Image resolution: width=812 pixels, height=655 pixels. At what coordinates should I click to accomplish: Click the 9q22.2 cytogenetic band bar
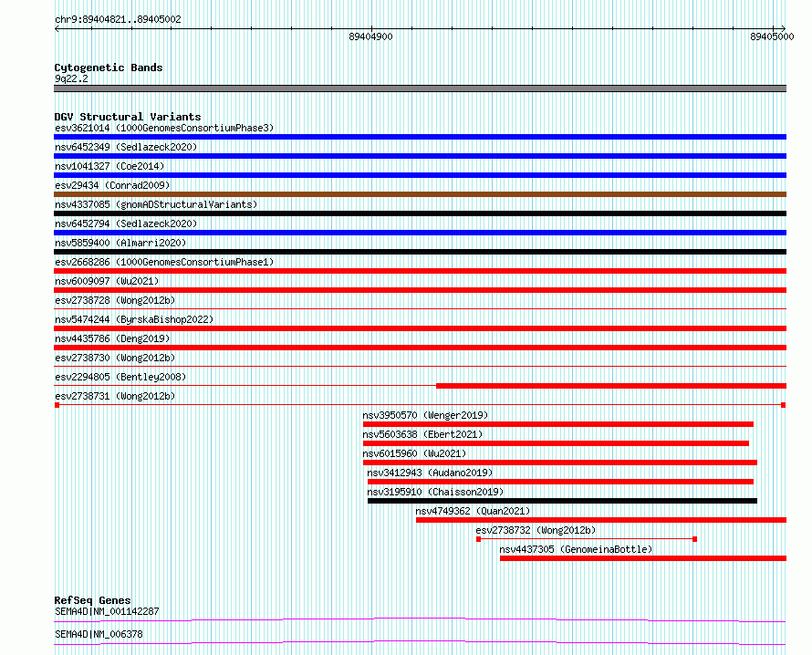(420, 88)
